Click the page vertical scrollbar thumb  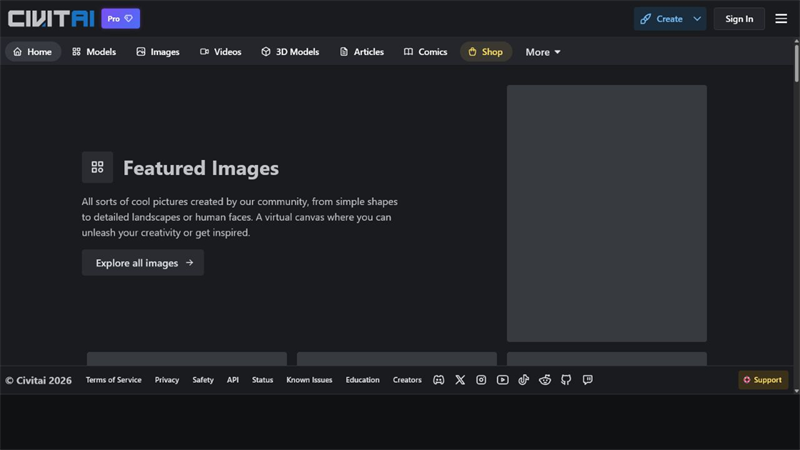(796, 63)
